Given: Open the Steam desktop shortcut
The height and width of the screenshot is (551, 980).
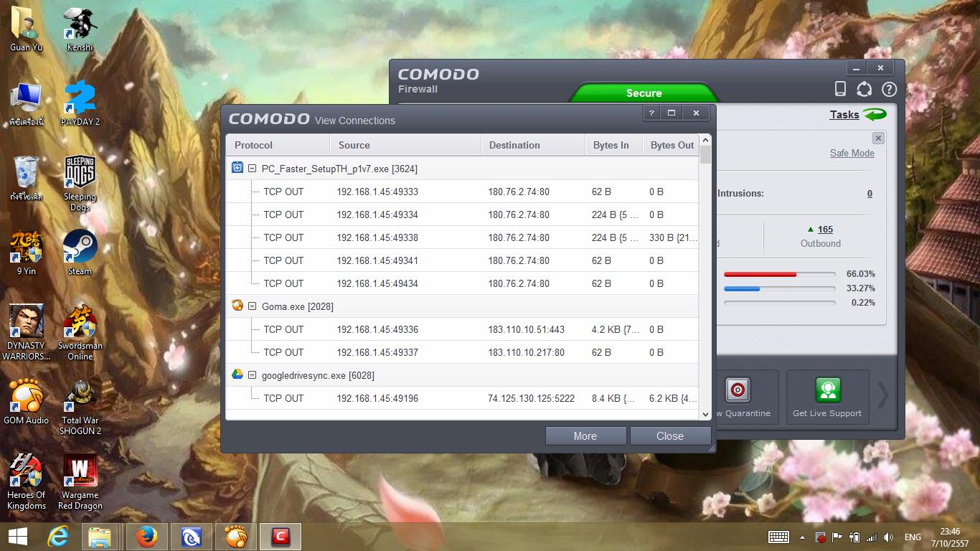Looking at the screenshot, I should (x=80, y=253).
